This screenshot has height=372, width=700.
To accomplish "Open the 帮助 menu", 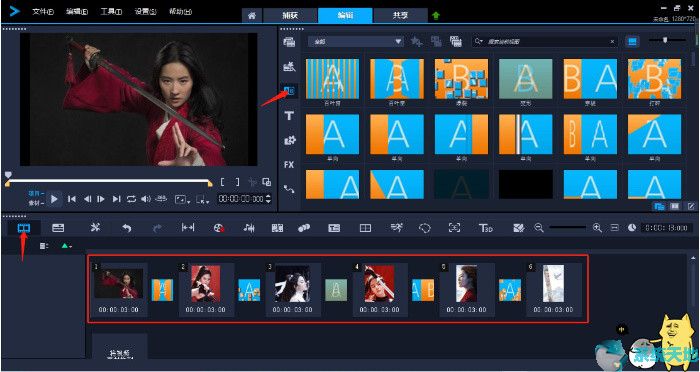I will (181, 12).
